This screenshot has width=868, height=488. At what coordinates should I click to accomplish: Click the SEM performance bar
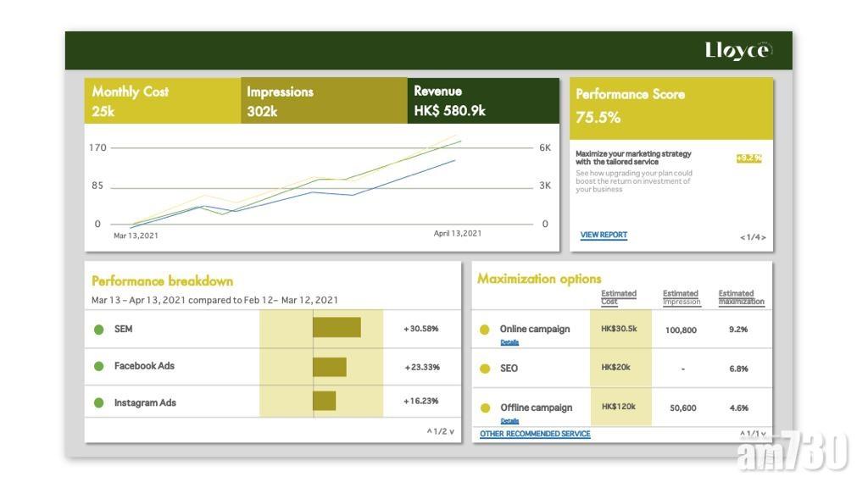337,328
